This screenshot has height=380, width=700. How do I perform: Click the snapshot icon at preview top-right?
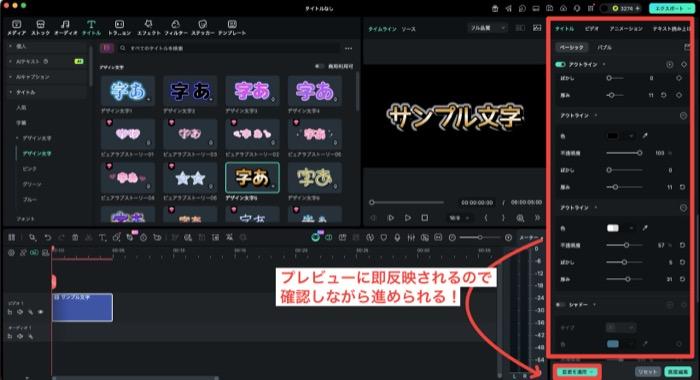[x=537, y=28]
